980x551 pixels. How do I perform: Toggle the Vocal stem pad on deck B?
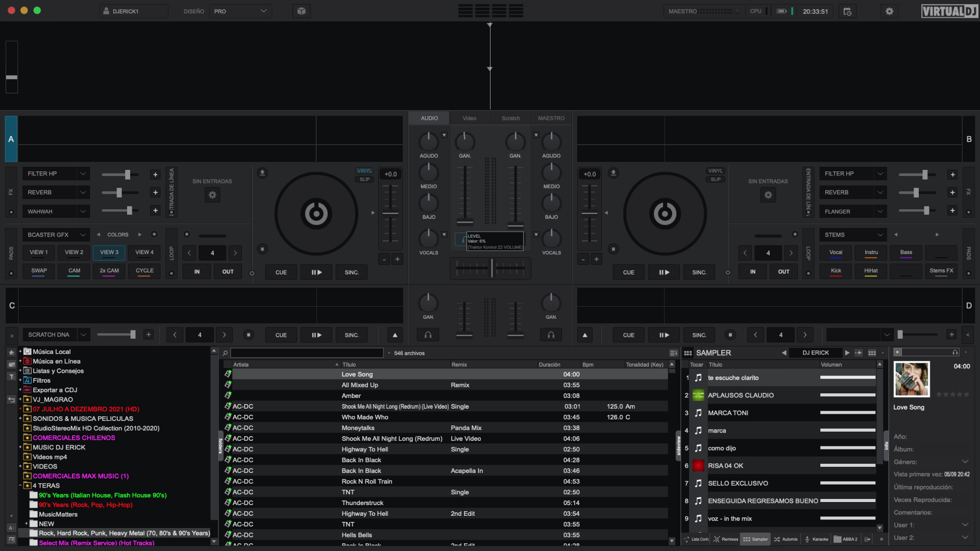(836, 253)
